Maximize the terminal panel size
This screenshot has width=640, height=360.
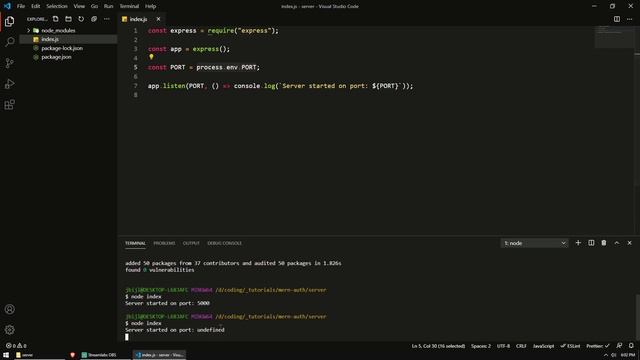[617, 243]
